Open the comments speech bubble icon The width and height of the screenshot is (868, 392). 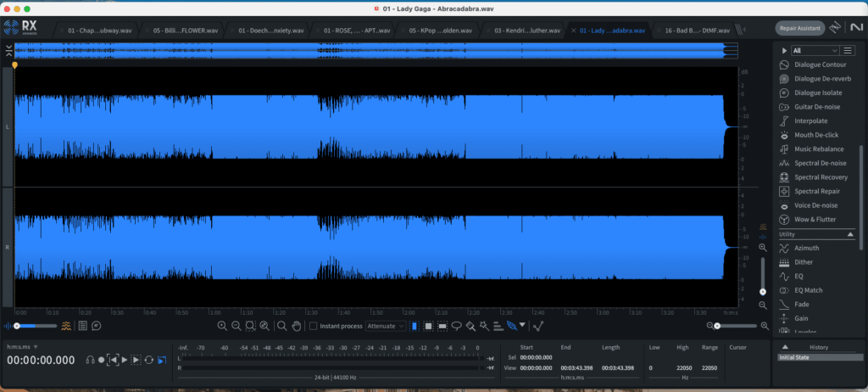(97, 326)
